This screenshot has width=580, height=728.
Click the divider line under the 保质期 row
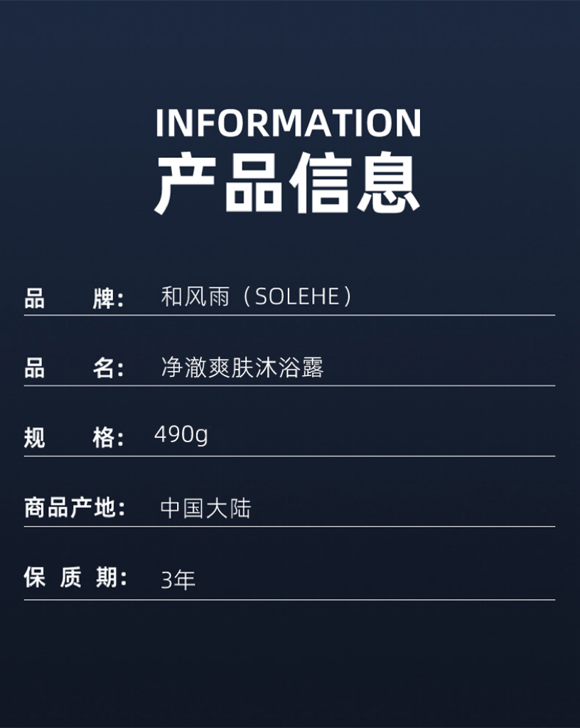[x=289, y=600]
